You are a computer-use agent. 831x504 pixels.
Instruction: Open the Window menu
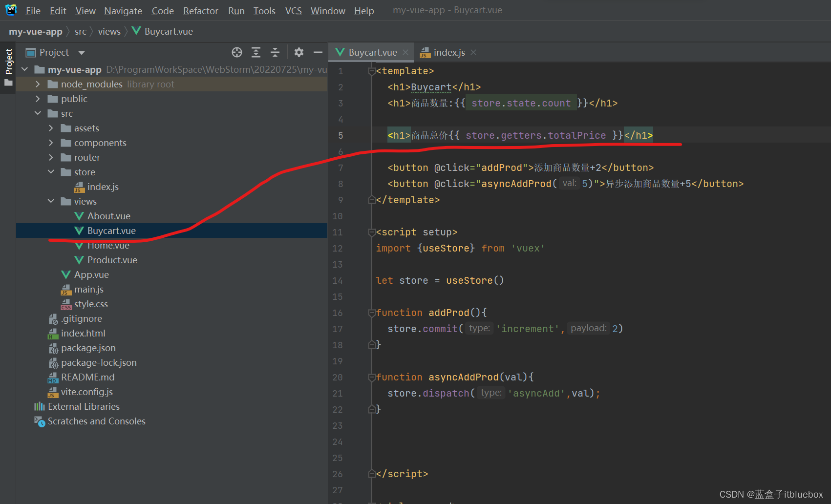(328, 11)
